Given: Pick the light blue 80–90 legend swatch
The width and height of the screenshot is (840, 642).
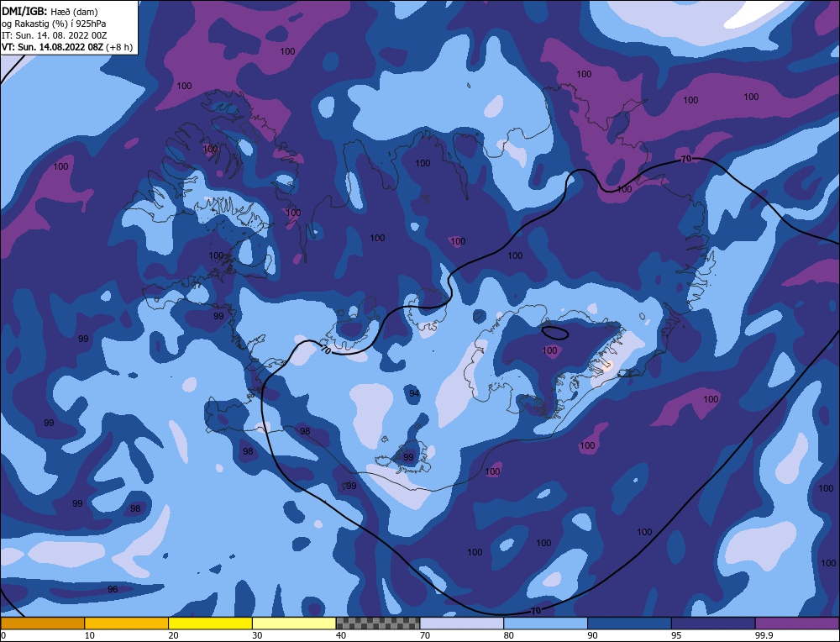Looking at the screenshot, I should [x=545, y=624].
